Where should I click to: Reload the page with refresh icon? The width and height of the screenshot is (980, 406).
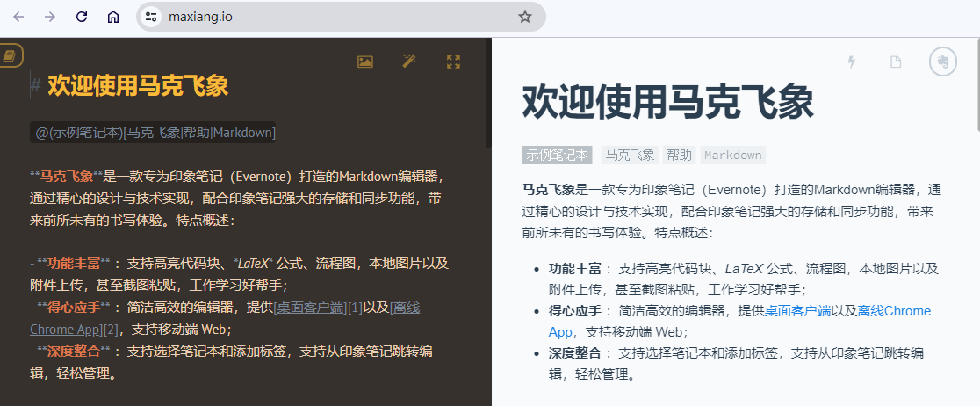pyautogui.click(x=82, y=17)
